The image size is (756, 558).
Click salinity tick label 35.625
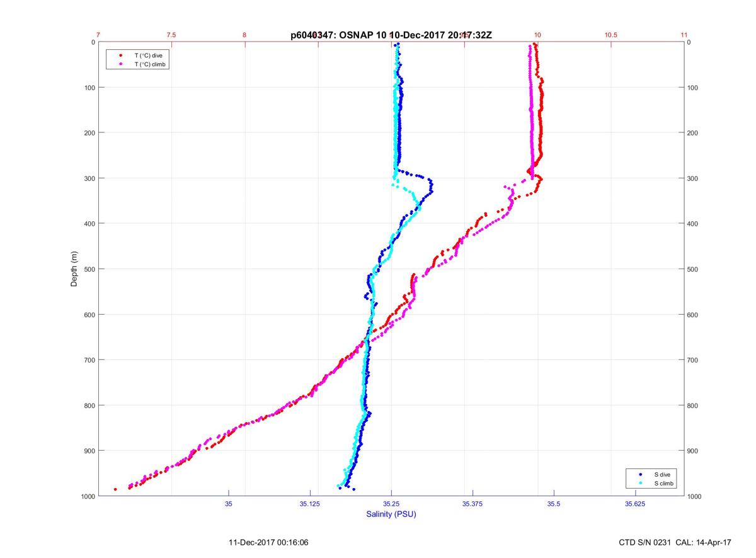click(x=635, y=504)
